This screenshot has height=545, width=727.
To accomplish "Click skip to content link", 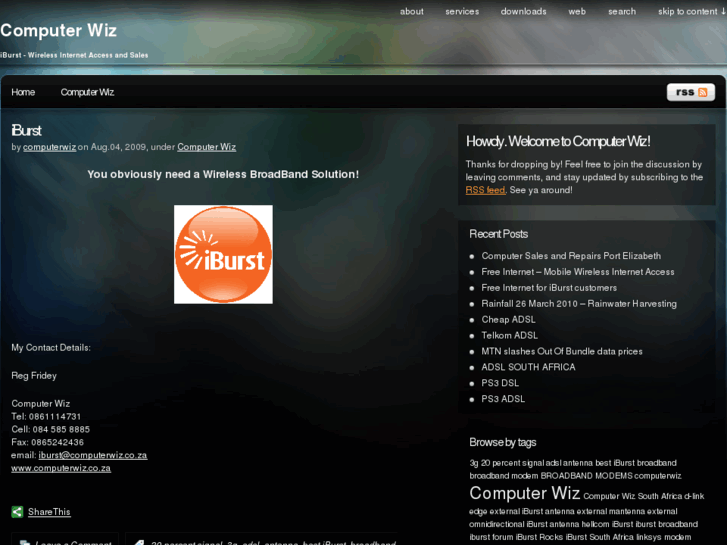I will (691, 12).
